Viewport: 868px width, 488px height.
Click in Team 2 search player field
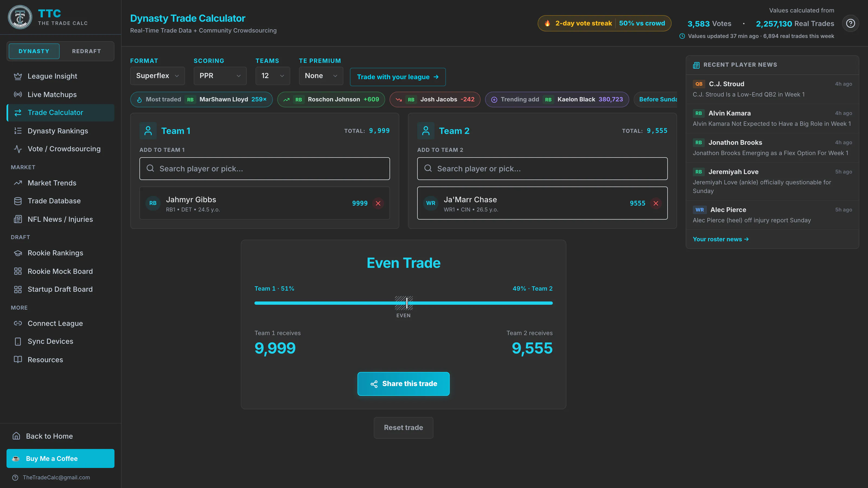pyautogui.click(x=542, y=169)
